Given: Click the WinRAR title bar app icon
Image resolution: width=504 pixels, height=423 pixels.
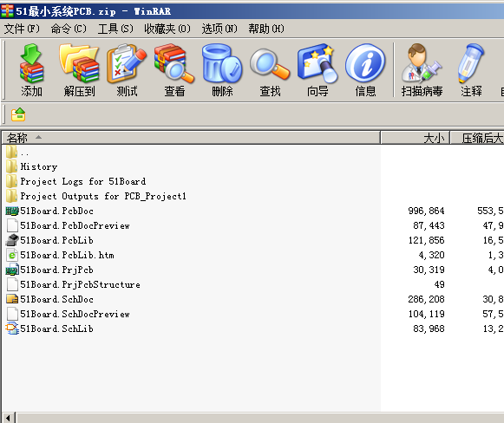Looking at the screenshot, I should coord(7,11).
